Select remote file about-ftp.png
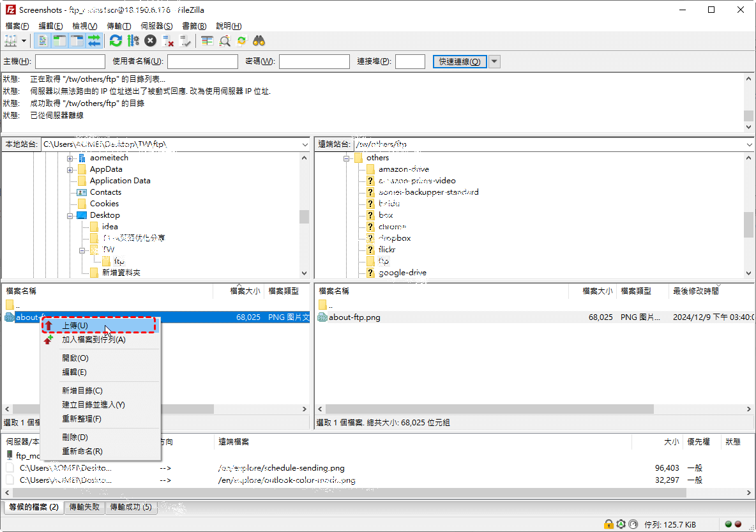 coord(354,317)
